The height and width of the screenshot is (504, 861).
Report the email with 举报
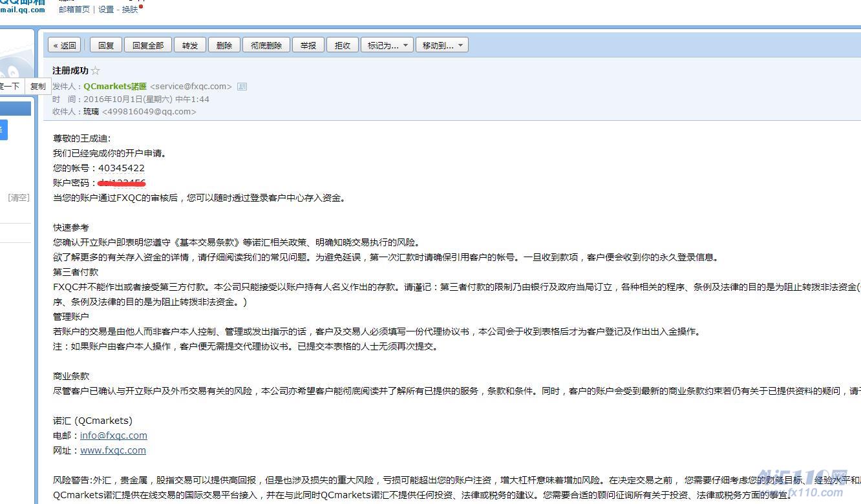[308, 45]
